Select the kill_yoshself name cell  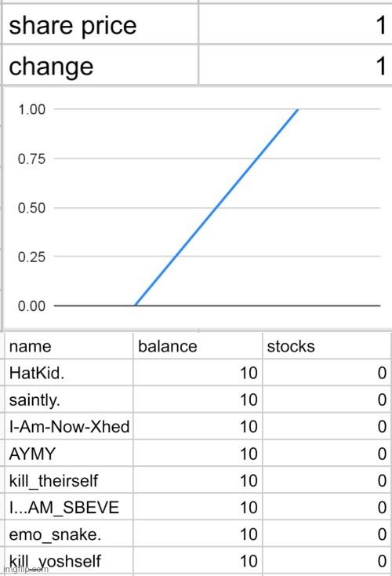[69, 561]
